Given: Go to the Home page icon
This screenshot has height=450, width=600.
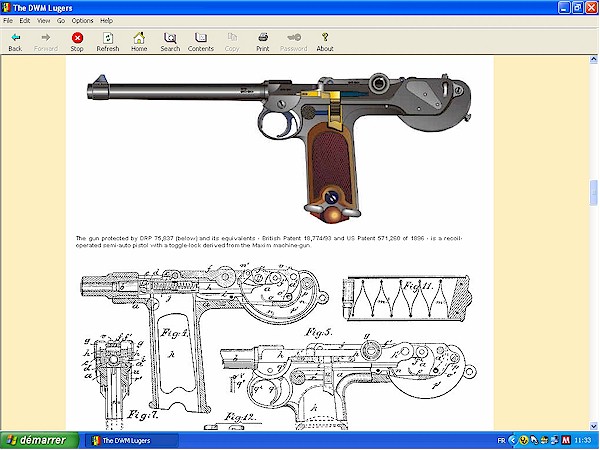Looking at the screenshot, I should 139,38.
